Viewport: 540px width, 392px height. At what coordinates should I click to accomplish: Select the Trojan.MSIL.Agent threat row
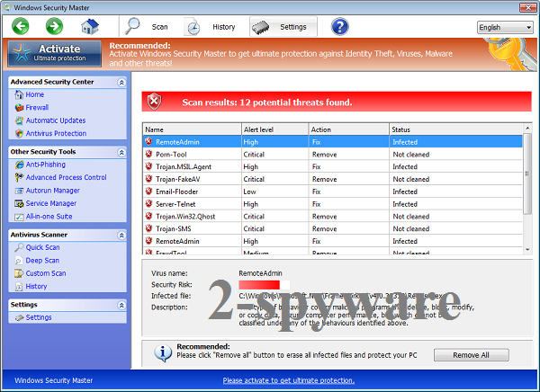click(x=333, y=166)
